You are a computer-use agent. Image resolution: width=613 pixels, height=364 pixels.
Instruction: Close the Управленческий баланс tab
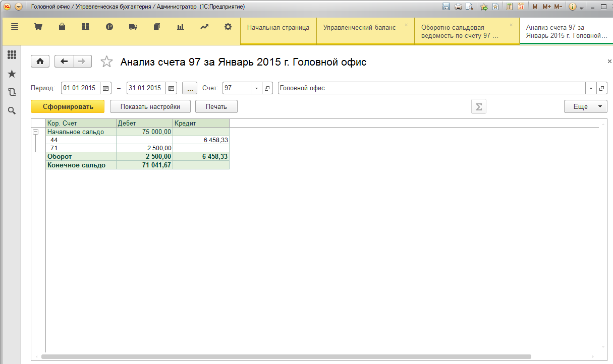(x=406, y=25)
